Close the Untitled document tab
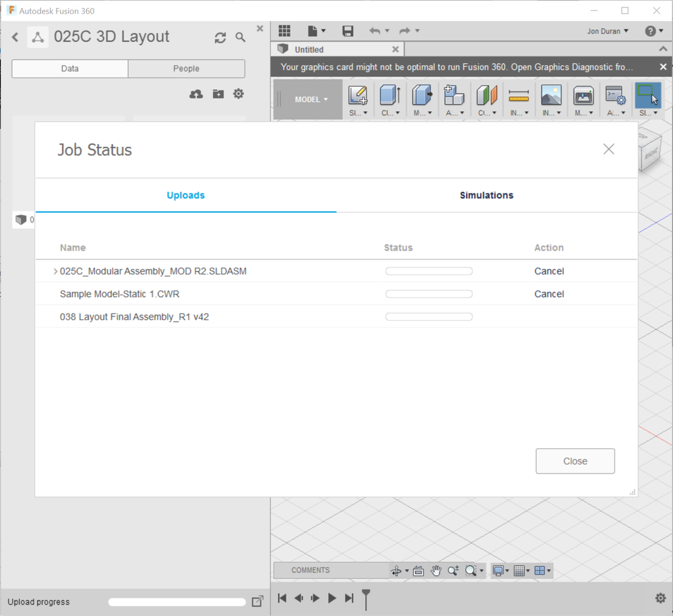Image resolution: width=673 pixels, height=616 pixels. click(395, 49)
